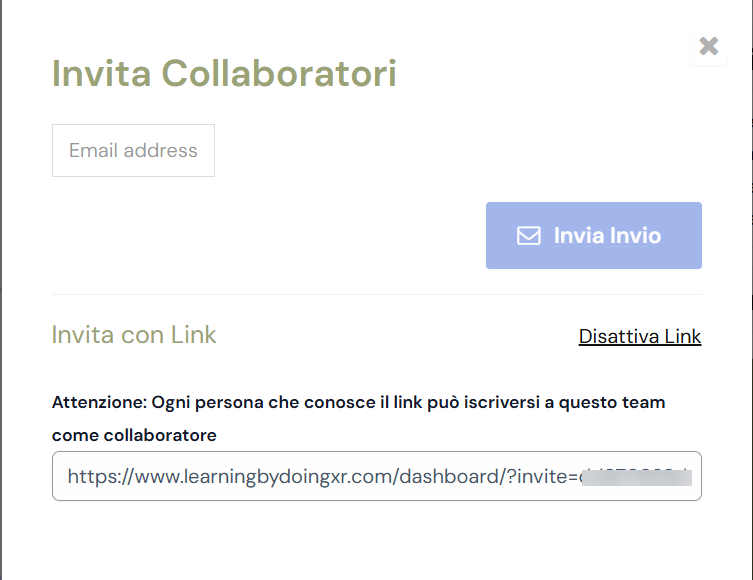Click the Attenzione warning text

point(358,418)
